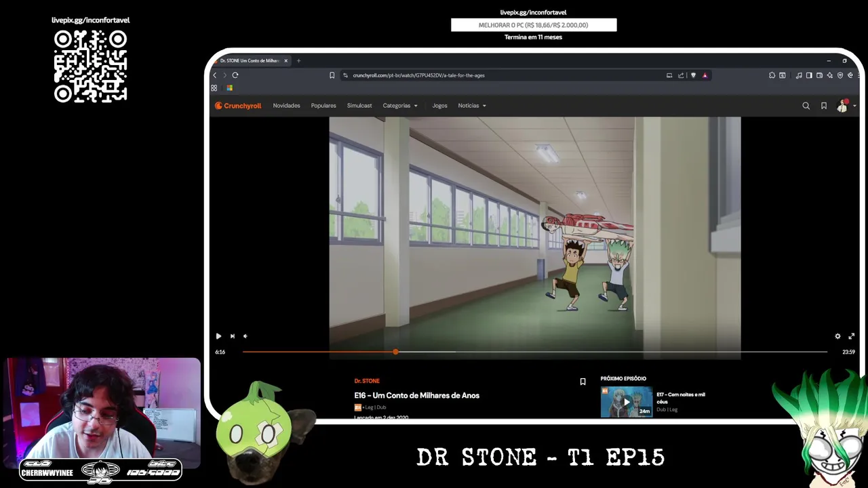Viewport: 868px width, 488px height.
Task: Click the tab search icon in toolbar
Action: (783, 75)
